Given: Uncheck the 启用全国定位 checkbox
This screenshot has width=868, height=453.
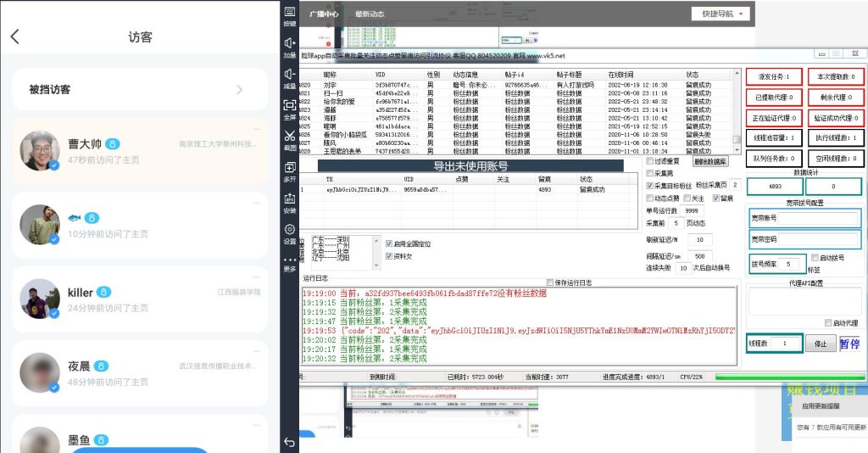Looking at the screenshot, I should [x=389, y=243].
